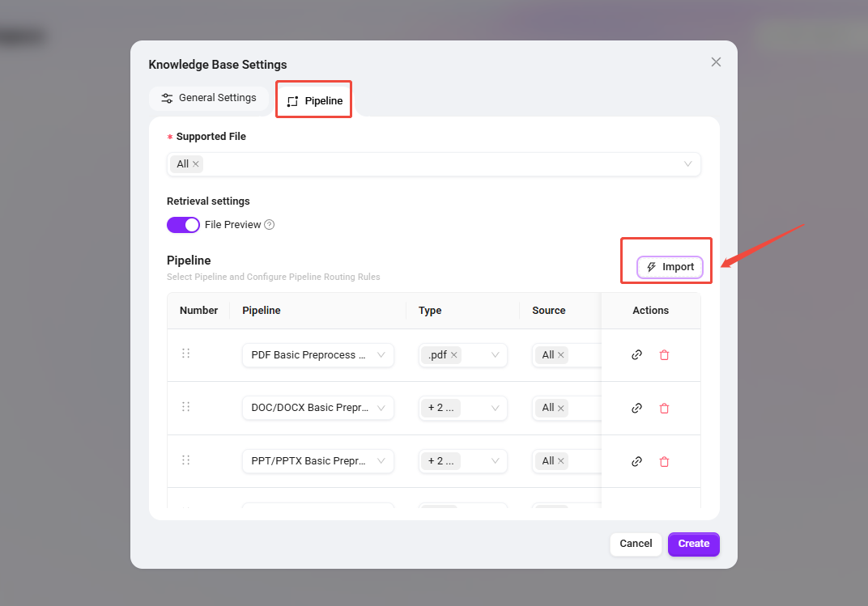
Task: Click the Cancel button
Action: tap(636, 544)
